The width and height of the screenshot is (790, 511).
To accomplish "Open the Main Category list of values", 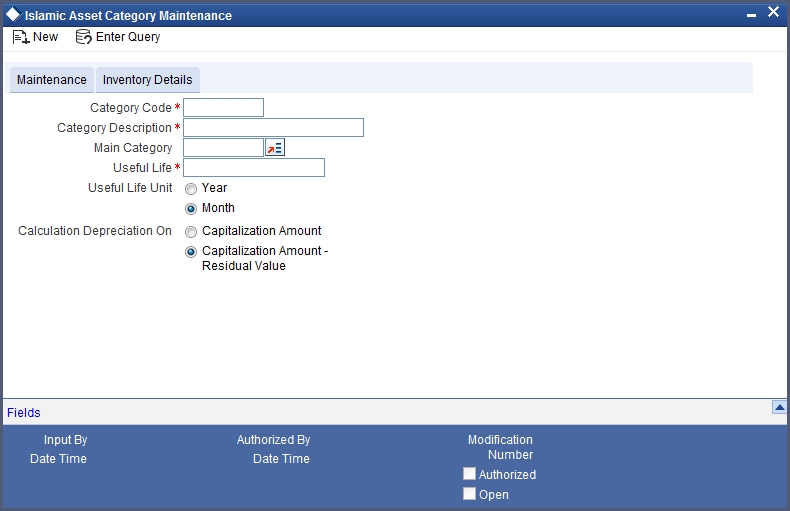I will point(275,148).
